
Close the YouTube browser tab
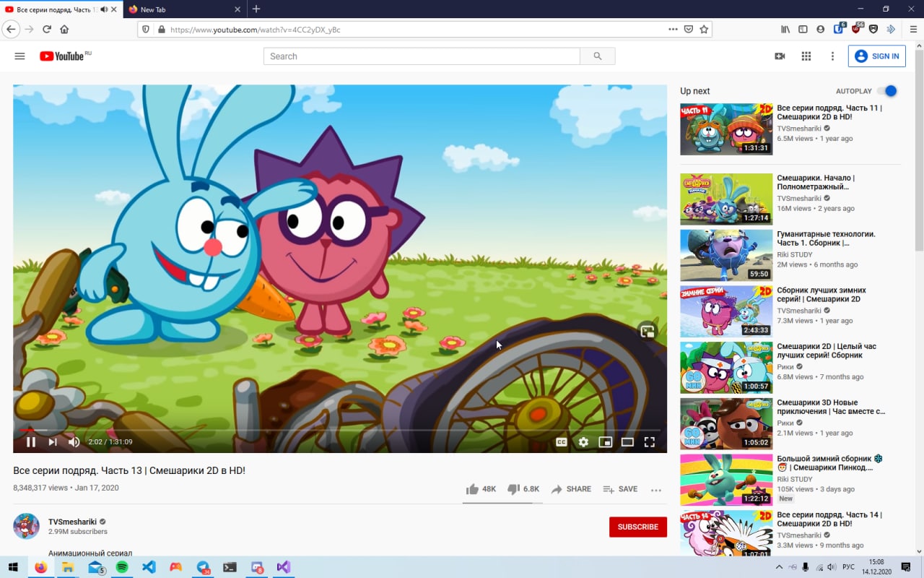[x=114, y=9]
